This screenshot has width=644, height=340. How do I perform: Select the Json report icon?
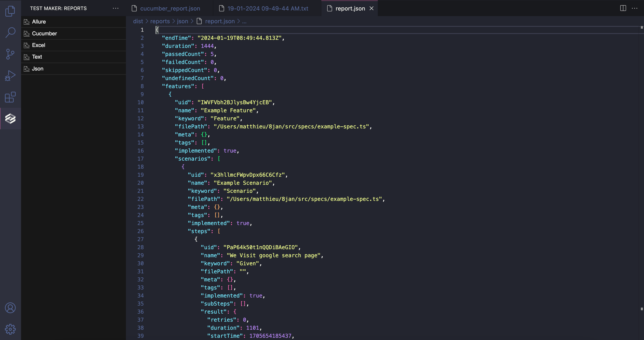coord(26,68)
